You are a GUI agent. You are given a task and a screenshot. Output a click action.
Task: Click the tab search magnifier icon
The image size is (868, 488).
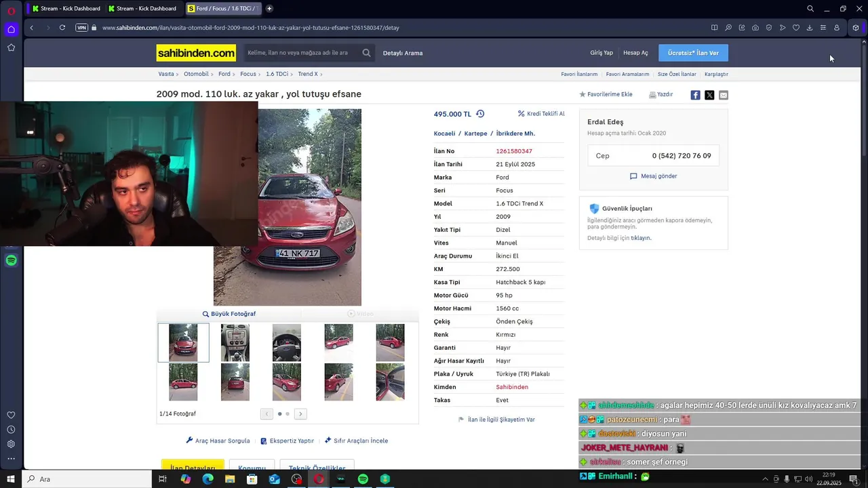click(810, 9)
